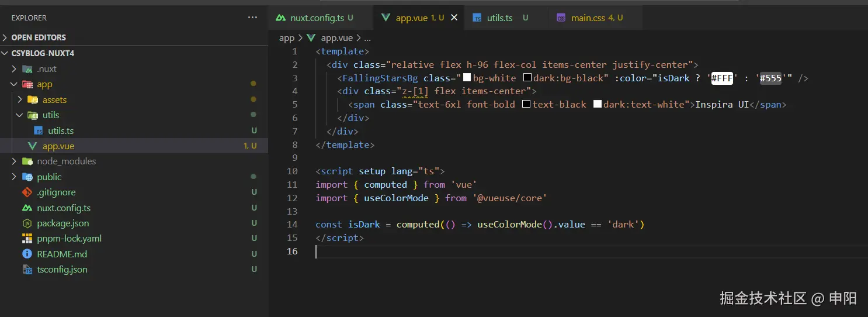Screen dimensions: 868x317
Task: Click the app breadcrumb segment
Action: click(x=287, y=38)
